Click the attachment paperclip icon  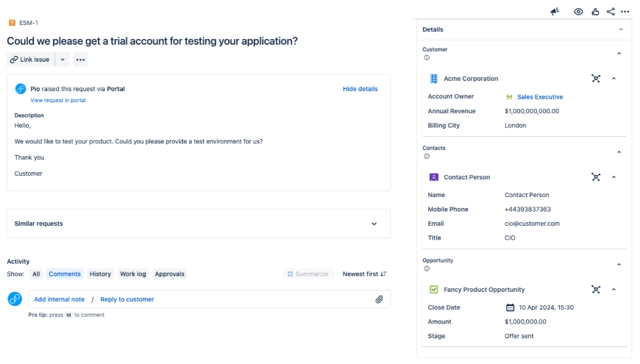click(379, 299)
